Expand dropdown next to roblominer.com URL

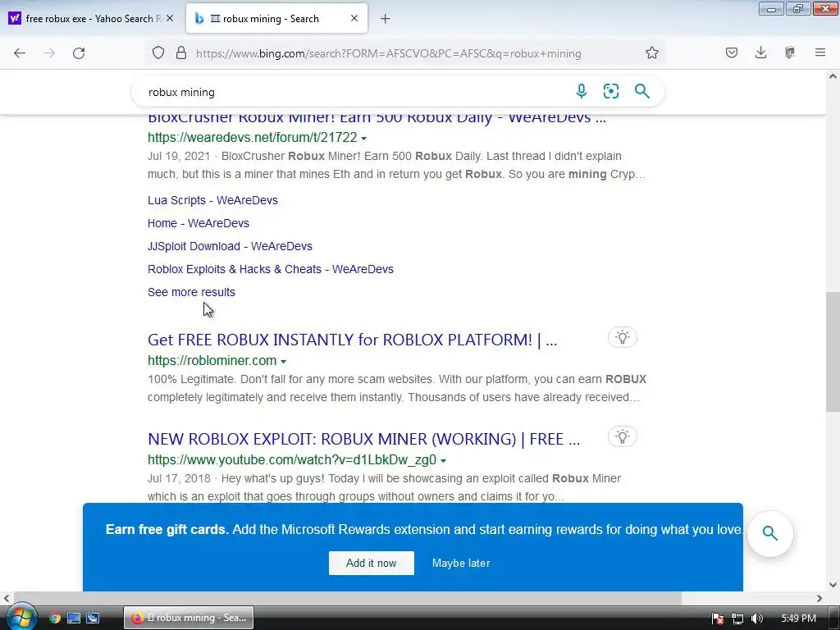point(283,362)
